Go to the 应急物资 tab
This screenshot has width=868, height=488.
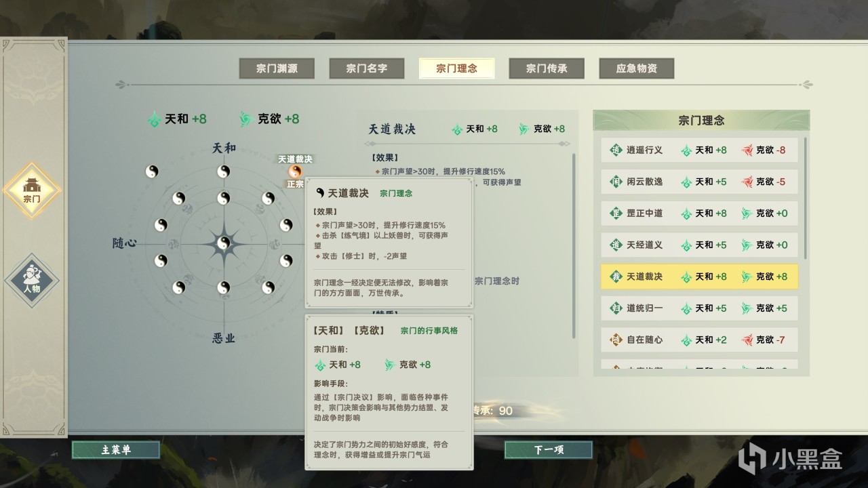636,68
